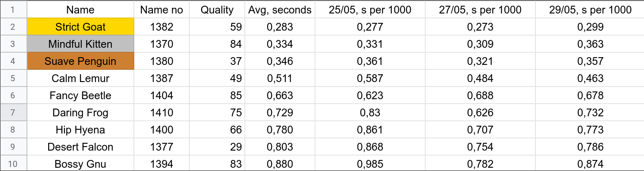Click Fancy Beetle's name number 1404
The width and height of the screenshot is (644, 171).
[162, 95]
